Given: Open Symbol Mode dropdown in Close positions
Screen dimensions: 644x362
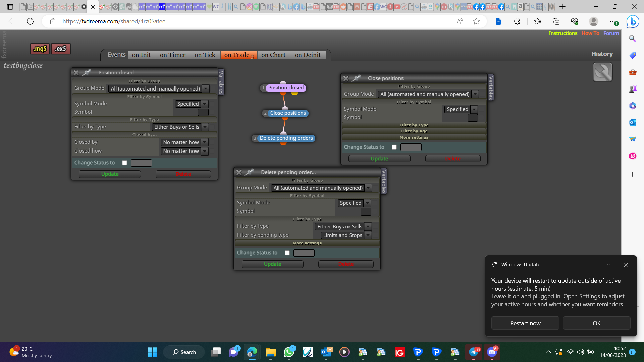Looking at the screenshot, I should pyautogui.click(x=461, y=109).
